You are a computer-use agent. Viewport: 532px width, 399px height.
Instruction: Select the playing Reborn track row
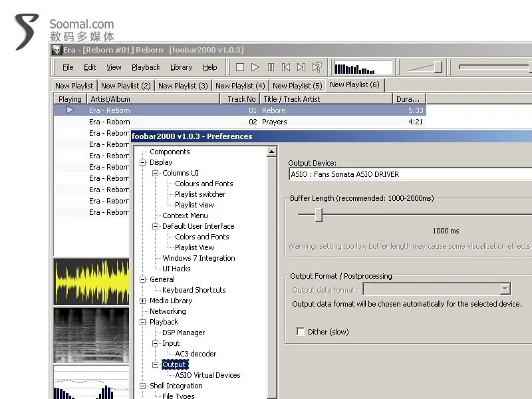(240, 110)
